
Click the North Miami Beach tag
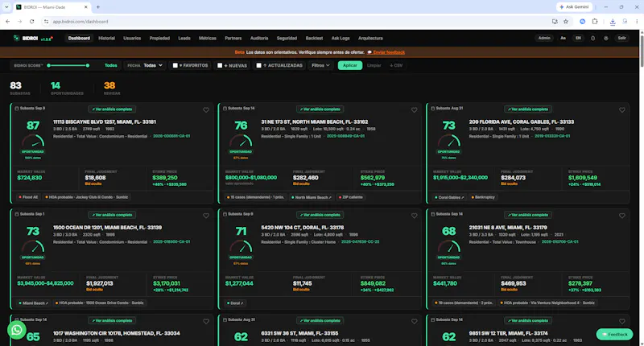(312, 197)
